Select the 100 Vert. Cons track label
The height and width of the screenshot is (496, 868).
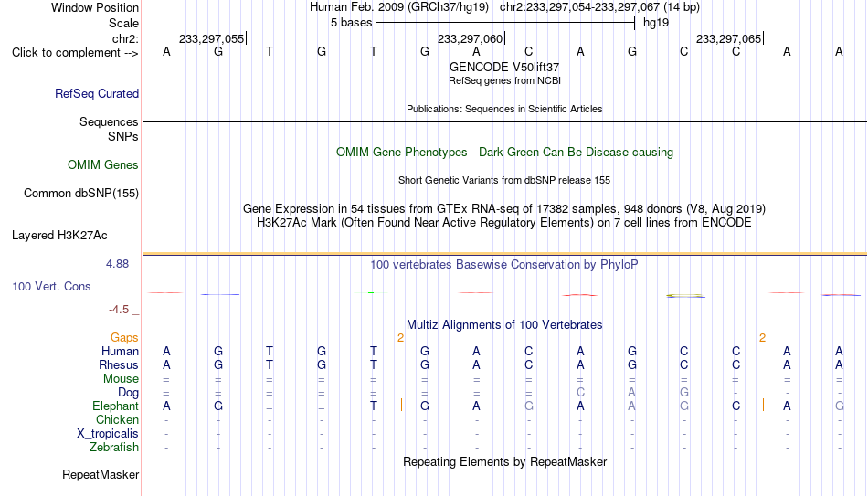tap(51, 286)
